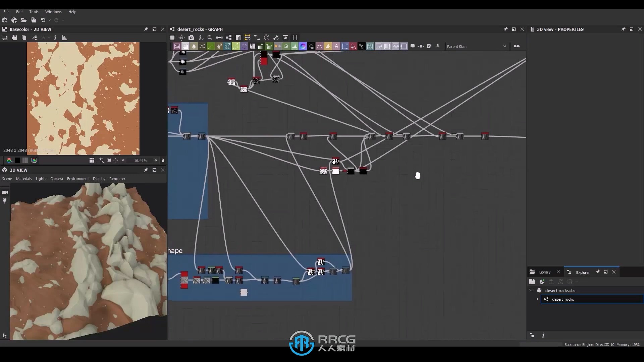Fit the image to the 2D view
Viewport: 644px width, 362px height.
point(109,160)
